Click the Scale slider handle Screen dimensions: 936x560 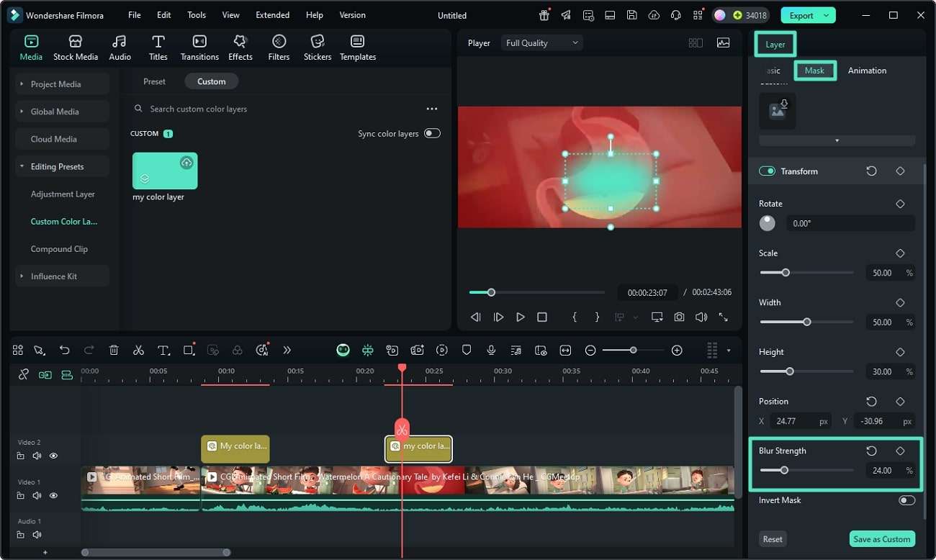point(786,273)
